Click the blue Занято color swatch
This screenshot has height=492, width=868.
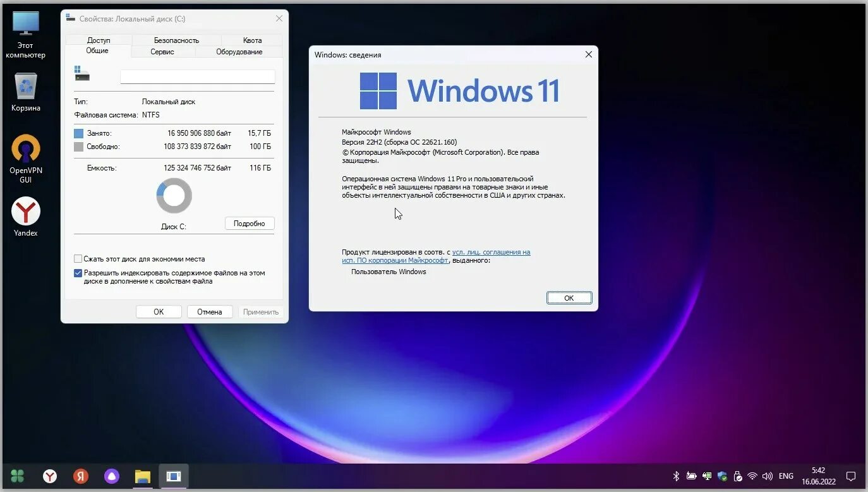pos(78,133)
